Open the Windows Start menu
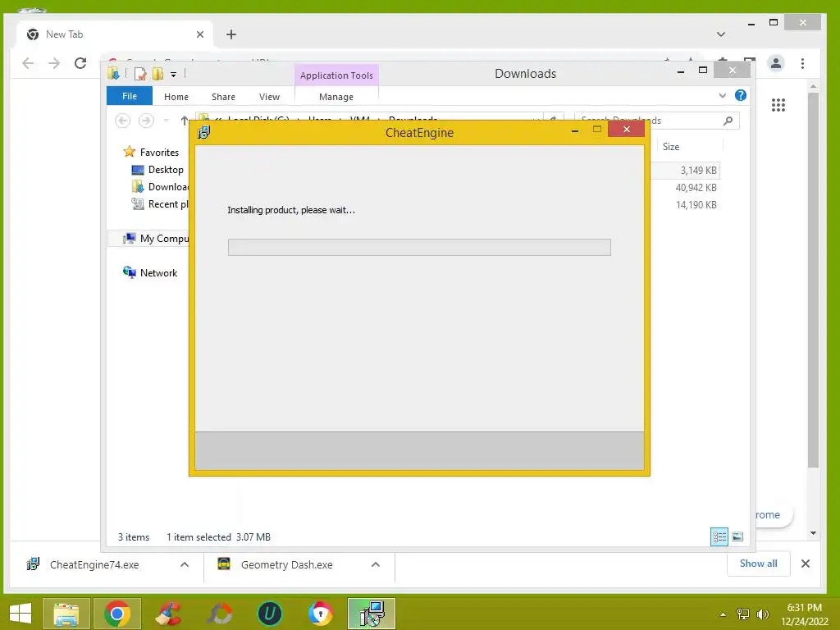 pyautogui.click(x=21, y=614)
